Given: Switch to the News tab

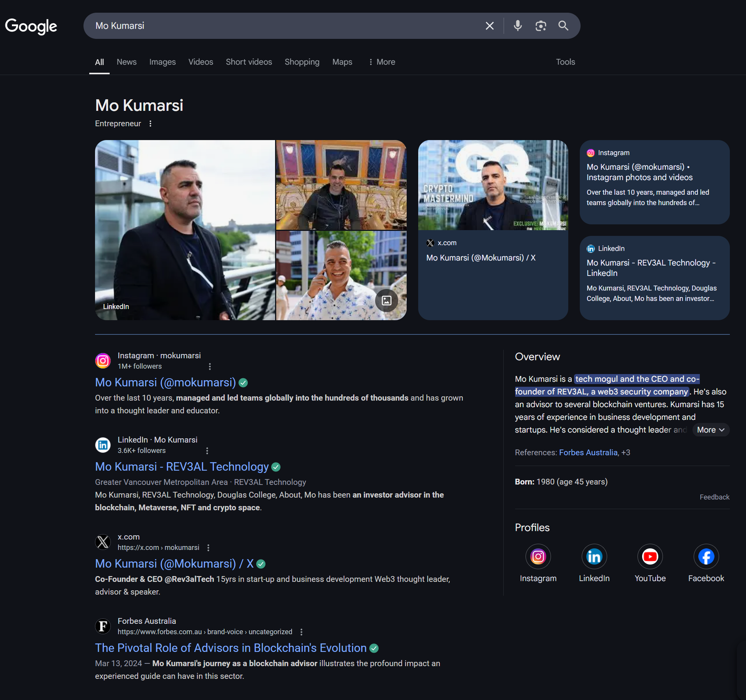Looking at the screenshot, I should 127,62.
